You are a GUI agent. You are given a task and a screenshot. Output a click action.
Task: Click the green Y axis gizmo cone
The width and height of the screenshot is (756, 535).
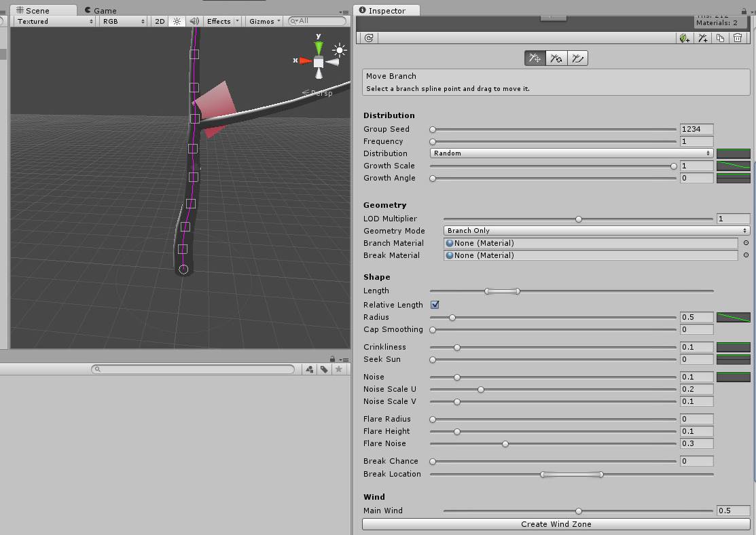pyautogui.click(x=319, y=48)
